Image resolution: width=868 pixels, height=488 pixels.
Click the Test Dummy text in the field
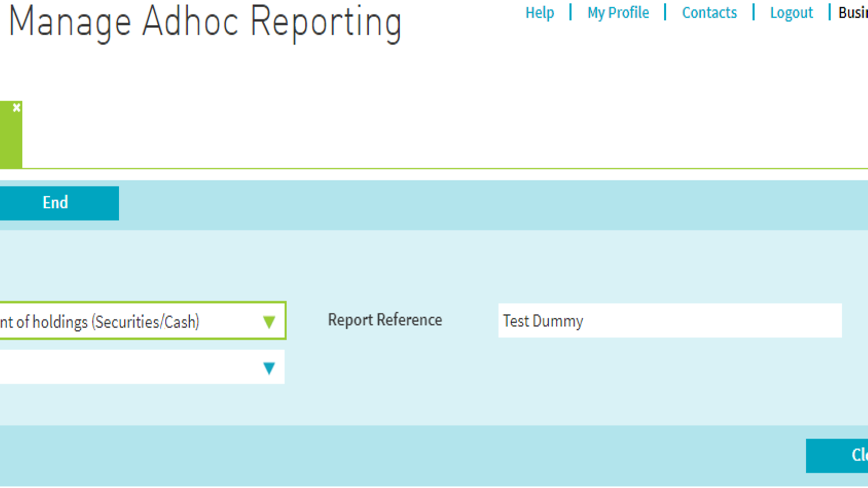point(543,321)
